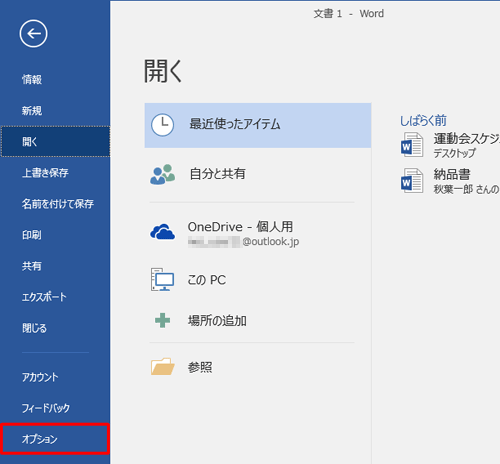Click the 秋葉一郎 さんの path text
The image size is (500, 464).
coord(466,189)
